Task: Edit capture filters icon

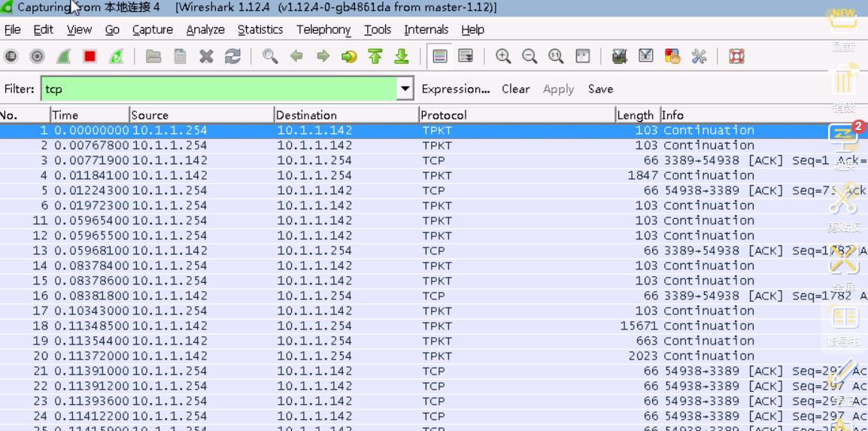Action: (620, 56)
